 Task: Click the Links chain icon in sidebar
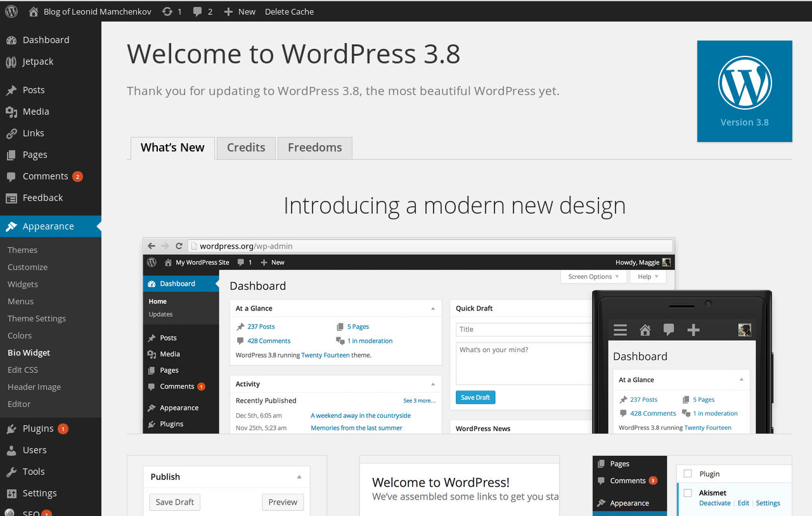[11, 133]
